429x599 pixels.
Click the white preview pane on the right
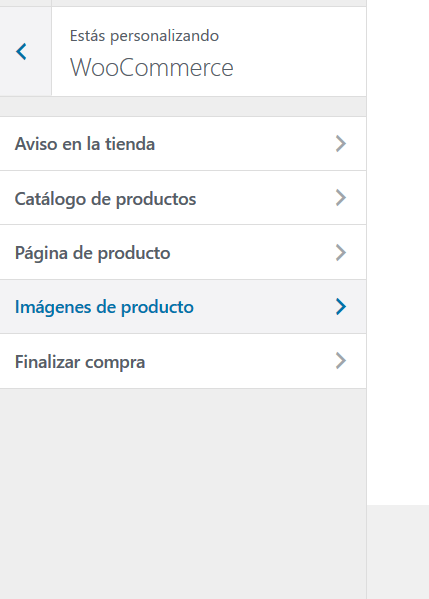[x=398, y=252]
